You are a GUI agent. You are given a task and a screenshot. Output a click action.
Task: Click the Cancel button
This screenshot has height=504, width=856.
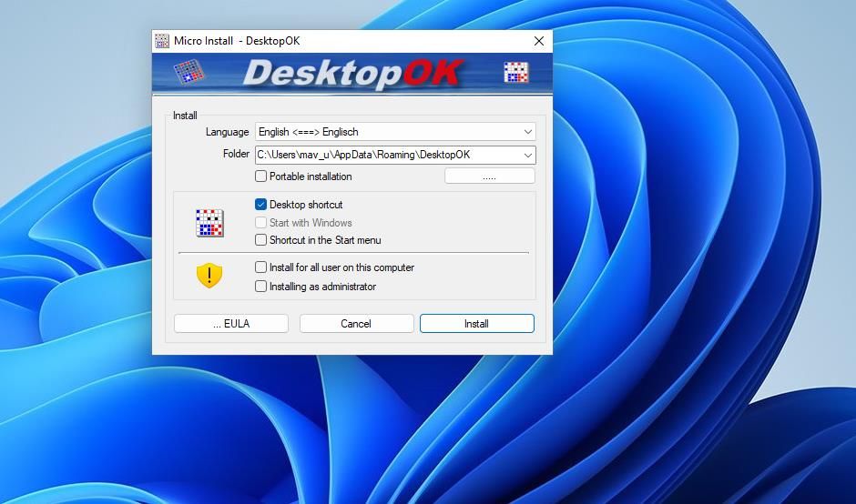(356, 324)
